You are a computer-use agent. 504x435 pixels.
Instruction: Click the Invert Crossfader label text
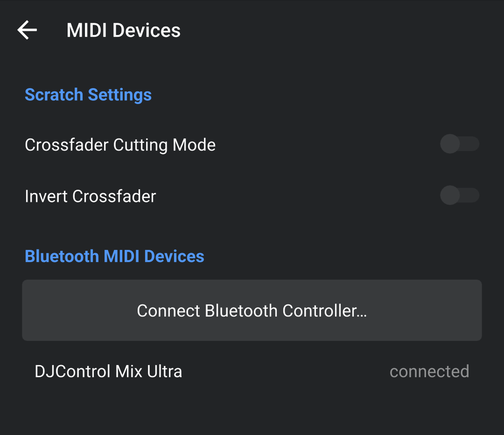point(91,196)
